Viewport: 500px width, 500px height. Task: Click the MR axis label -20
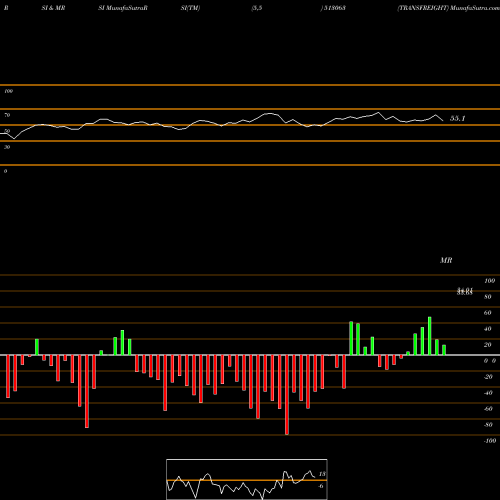point(488,377)
